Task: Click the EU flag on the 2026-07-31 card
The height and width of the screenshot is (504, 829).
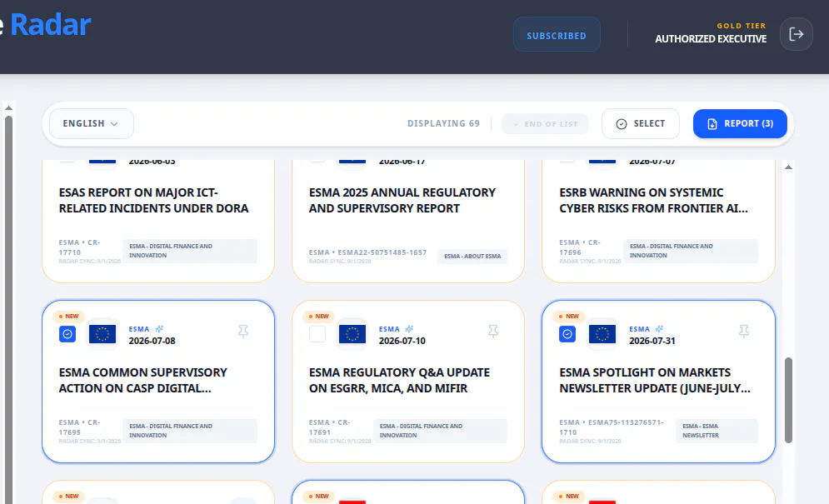Action: click(602, 334)
